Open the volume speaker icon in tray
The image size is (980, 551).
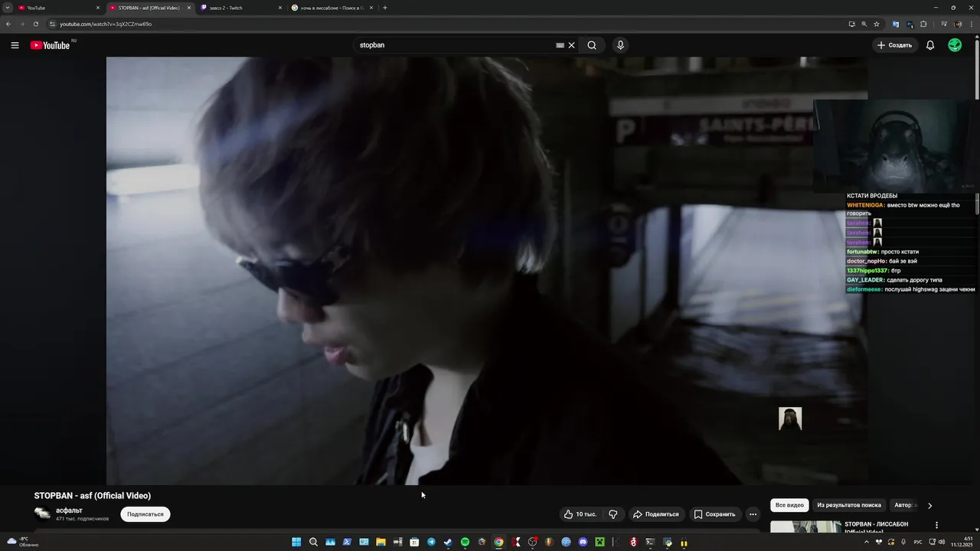pyautogui.click(x=942, y=542)
